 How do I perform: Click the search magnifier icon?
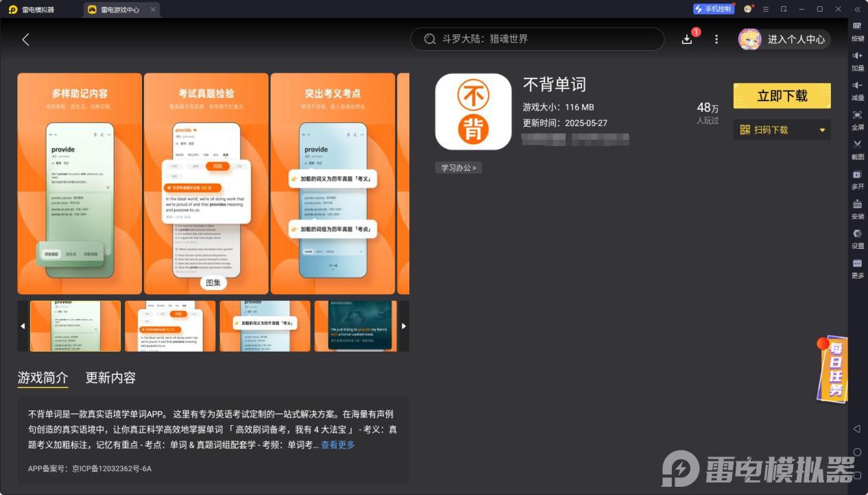430,39
